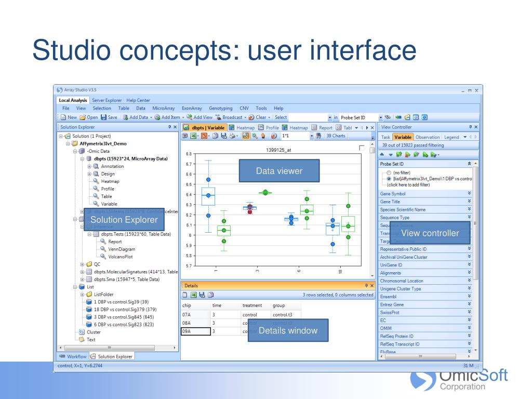
Task: Open the 1*1 chart layout dropdown
Action: (x=312, y=136)
